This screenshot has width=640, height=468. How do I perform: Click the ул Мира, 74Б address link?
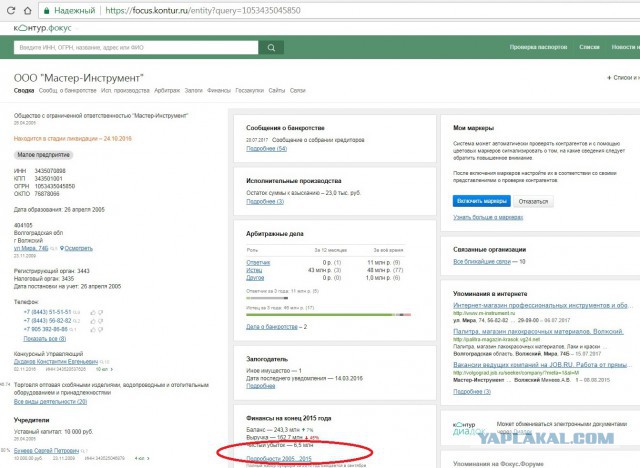point(31,248)
